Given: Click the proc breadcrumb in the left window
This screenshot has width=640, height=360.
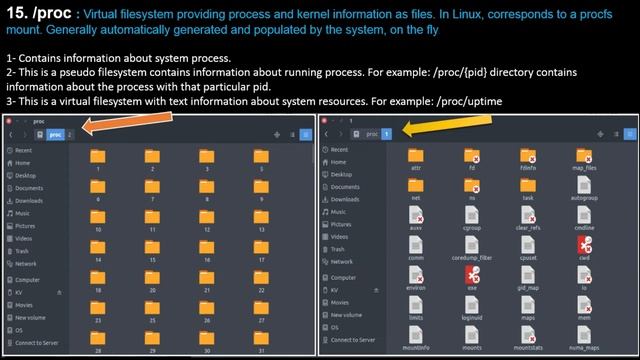Looking at the screenshot, I should [56, 135].
